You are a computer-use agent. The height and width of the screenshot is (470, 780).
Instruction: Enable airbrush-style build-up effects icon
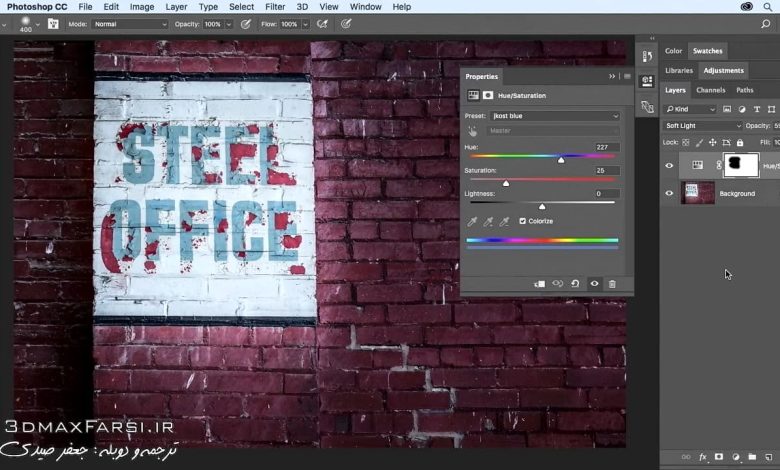pos(322,24)
